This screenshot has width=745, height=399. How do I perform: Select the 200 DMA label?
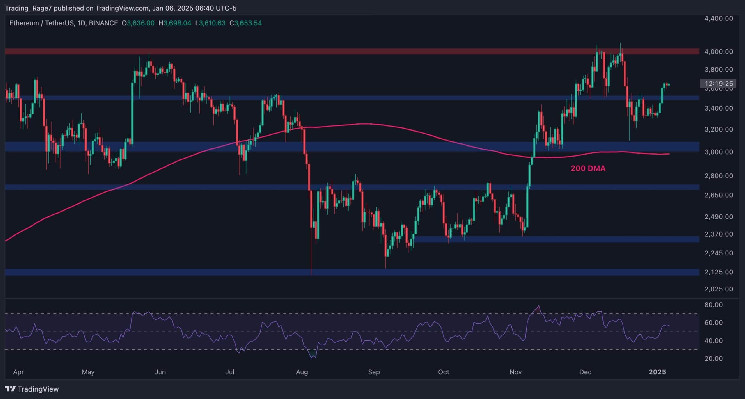[589, 168]
